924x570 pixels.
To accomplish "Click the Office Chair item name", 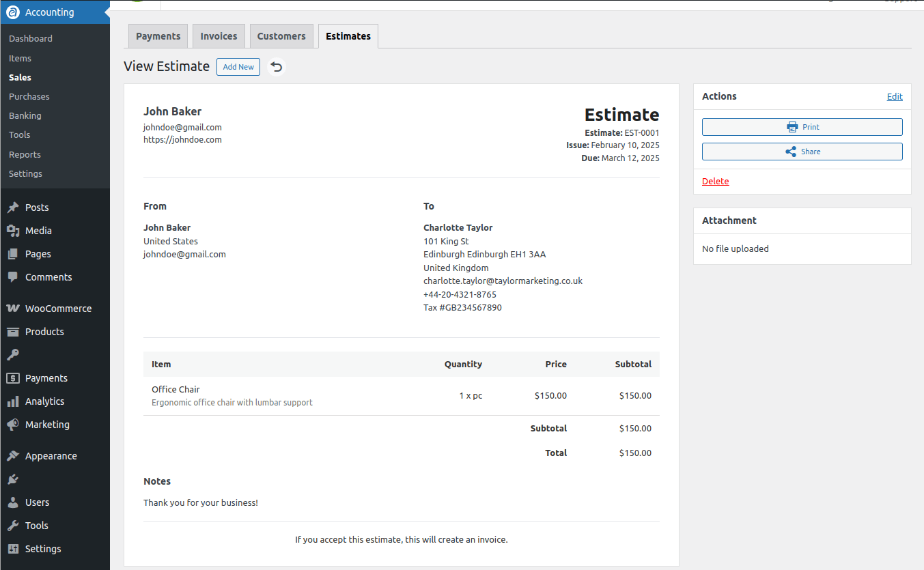I will click(x=176, y=390).
